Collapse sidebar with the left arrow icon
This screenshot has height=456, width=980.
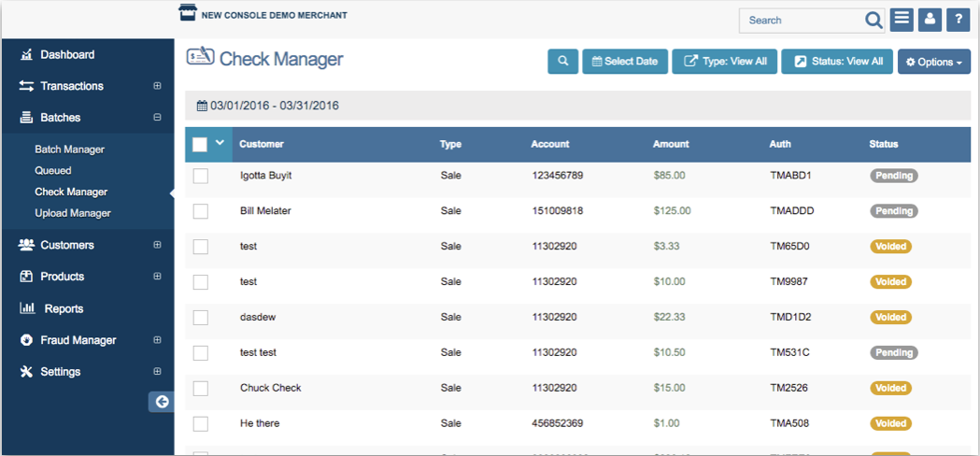pos(162,401)
